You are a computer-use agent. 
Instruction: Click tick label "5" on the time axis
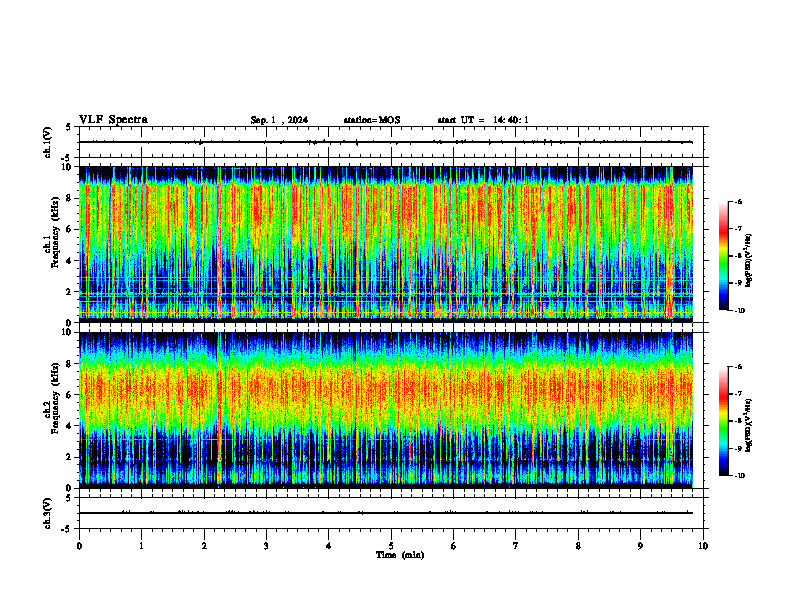[x=391, y=546]
